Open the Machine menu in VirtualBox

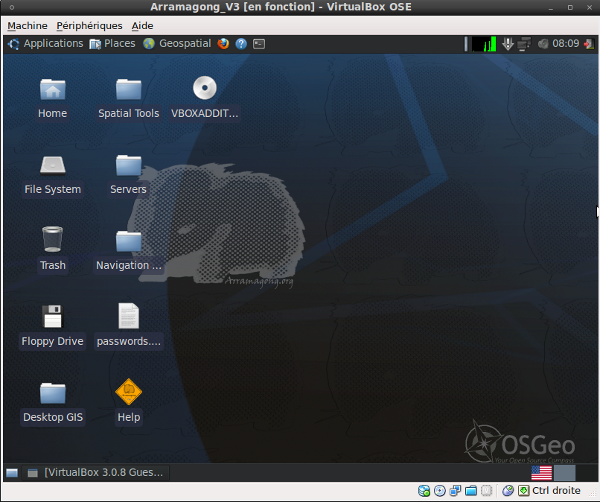pyautogui.click(x=27, y=25)
